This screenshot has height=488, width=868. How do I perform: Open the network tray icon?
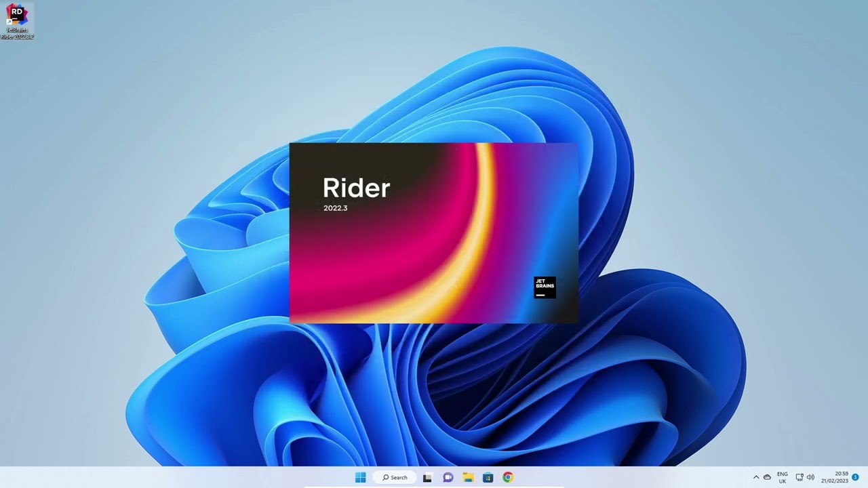(x=800, y=477)
